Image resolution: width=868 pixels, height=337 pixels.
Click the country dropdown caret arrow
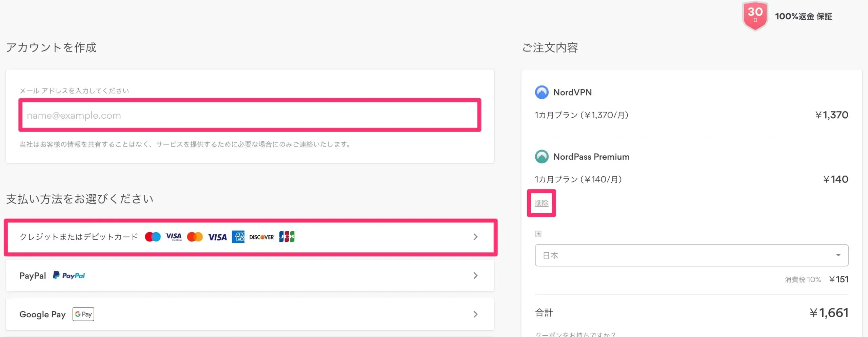pos(838,255)
